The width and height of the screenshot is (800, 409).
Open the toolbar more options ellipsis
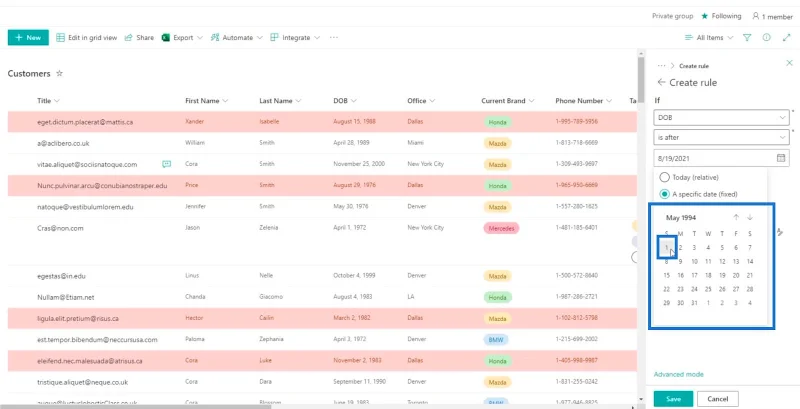point(334,37)
